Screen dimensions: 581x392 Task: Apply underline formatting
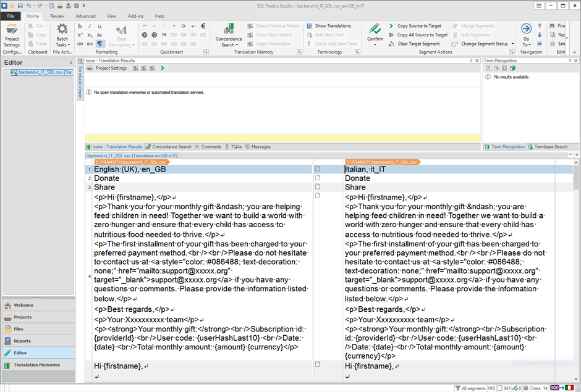point(100,26)
